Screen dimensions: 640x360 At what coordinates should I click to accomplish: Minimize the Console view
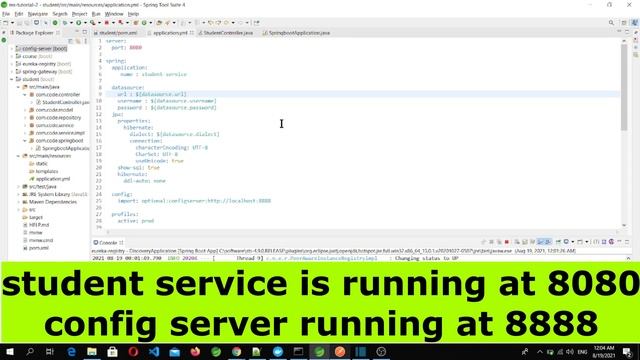pos(620,242)
